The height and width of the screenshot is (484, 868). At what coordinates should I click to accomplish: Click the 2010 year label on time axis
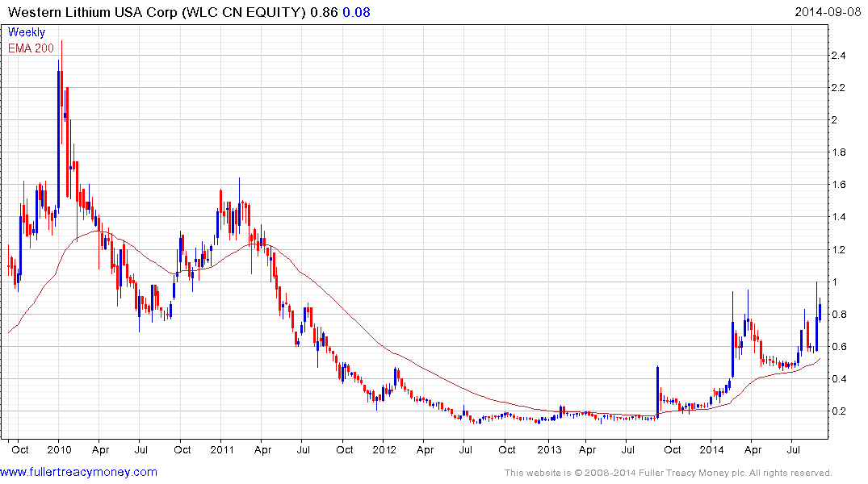59,449
